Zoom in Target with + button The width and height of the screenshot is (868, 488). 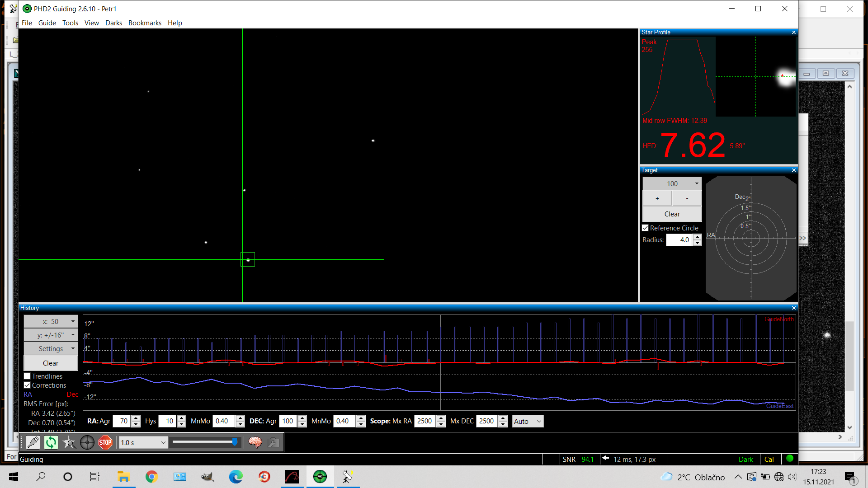click(657, 199)
